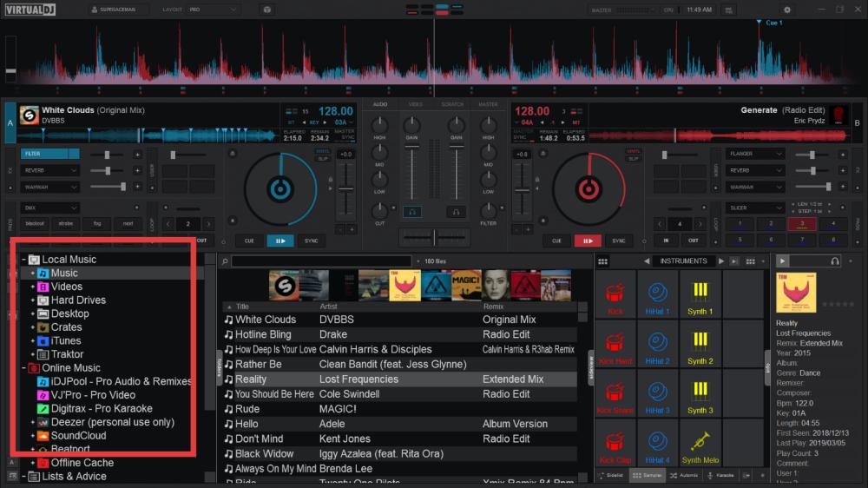The image size is (868, 488).
Task: Trigger the Synth 1 sample pad
Action: [x=700, y=295]
